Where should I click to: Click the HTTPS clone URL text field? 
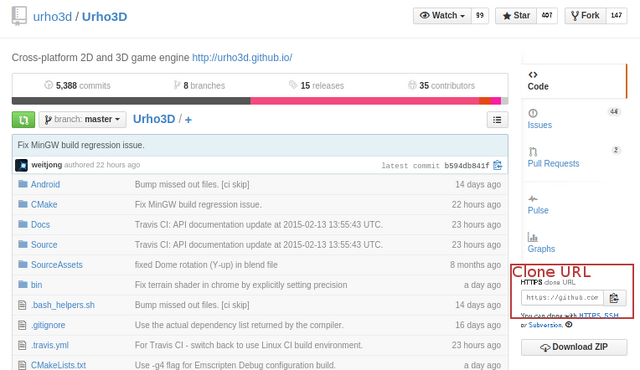click(x=562, y=298)
